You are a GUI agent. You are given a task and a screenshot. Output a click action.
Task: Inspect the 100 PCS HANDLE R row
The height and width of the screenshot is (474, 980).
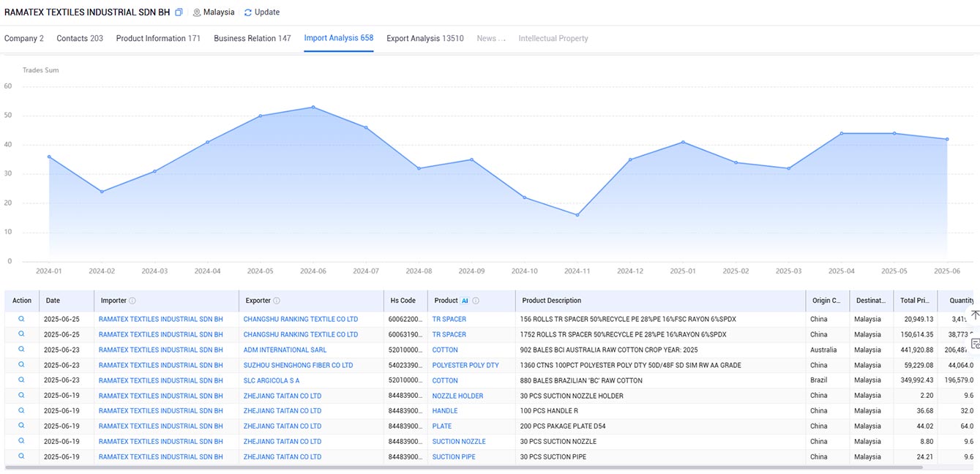(x=22, y=411)
